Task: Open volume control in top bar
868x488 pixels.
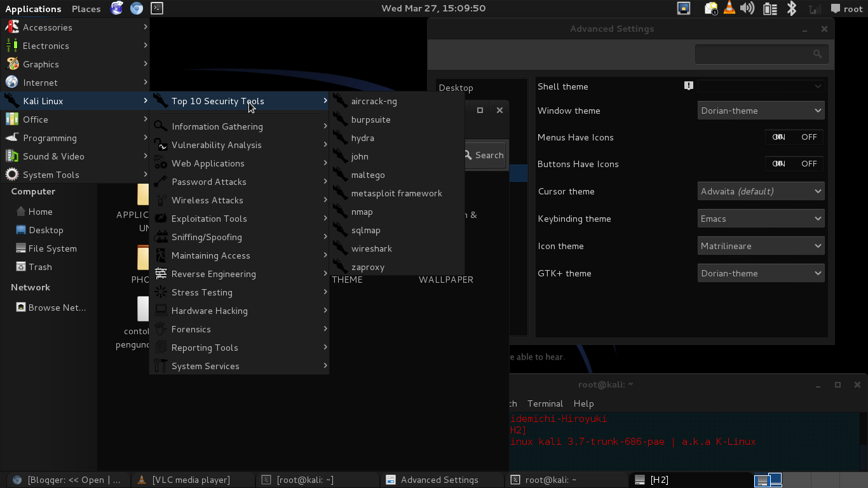Action: pos(748,8)
